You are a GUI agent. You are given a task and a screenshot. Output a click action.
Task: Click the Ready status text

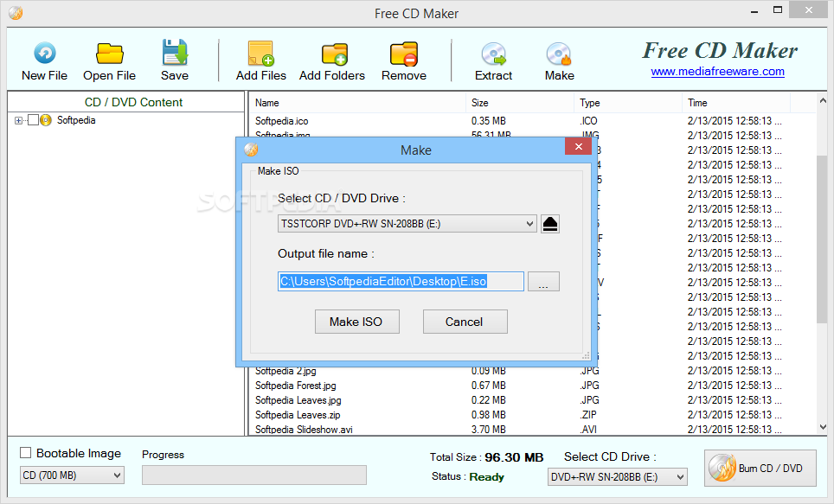[x=487, y=477]
